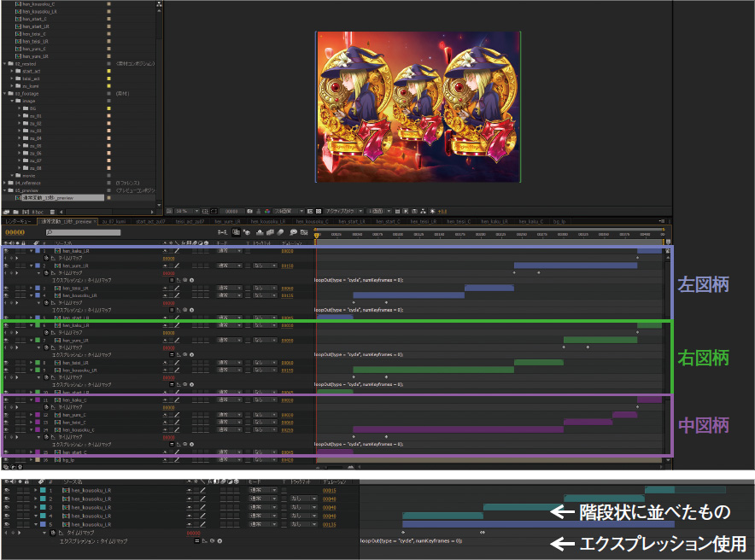The width and height of the screenshot is (755, 560).
Task: Open the view layout dropdown in viewer
Action: pyautogui.click(x=379, y=211)
